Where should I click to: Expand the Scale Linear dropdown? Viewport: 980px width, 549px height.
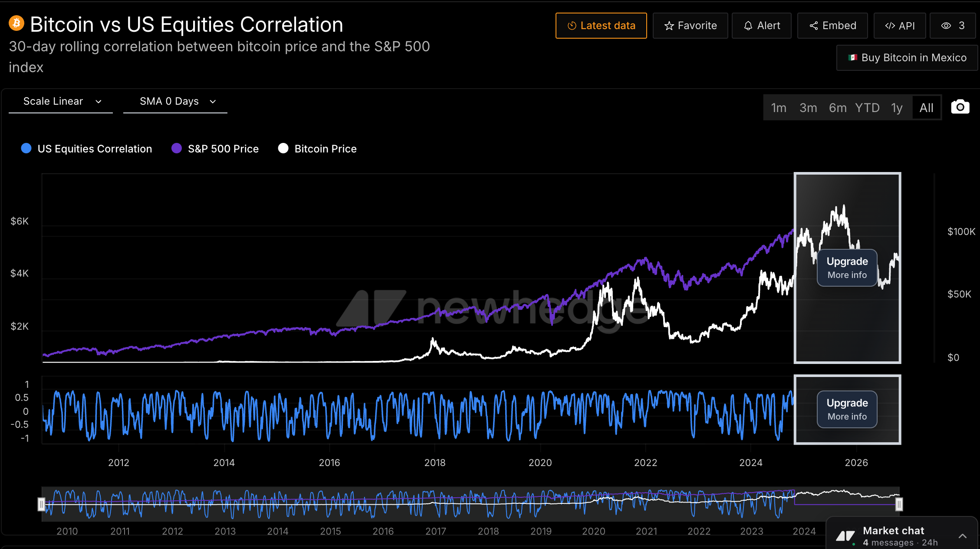[61, 102]
